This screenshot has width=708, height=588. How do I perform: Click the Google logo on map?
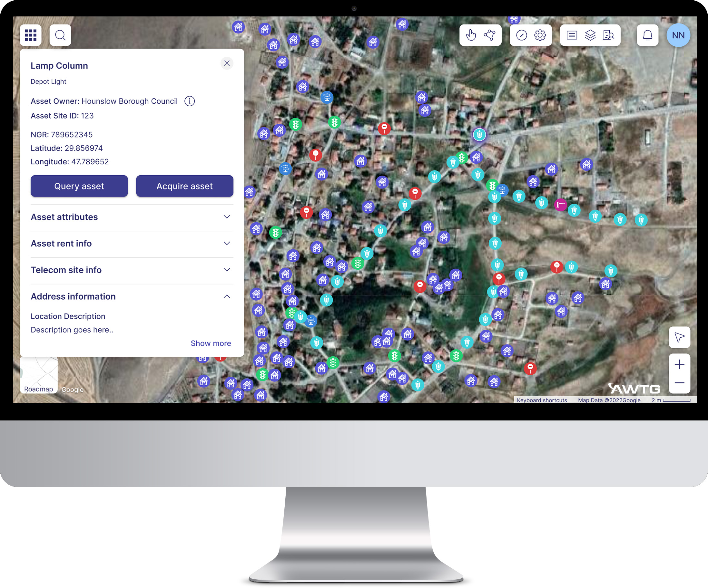coord(73,390)
